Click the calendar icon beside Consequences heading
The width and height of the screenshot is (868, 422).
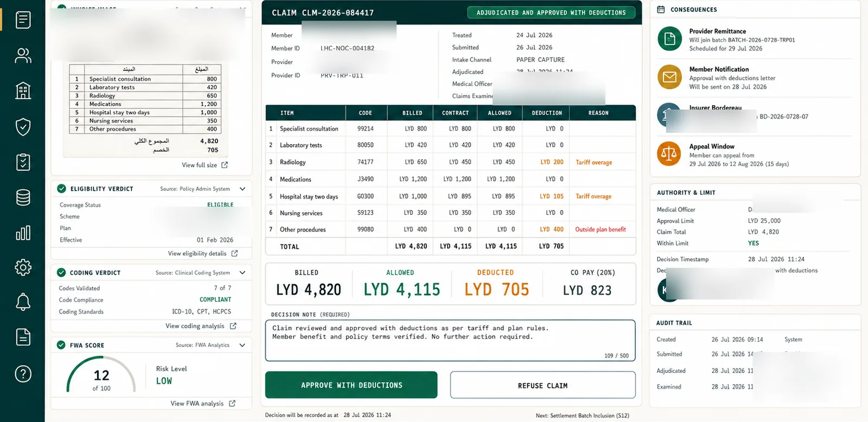[661, 9]
